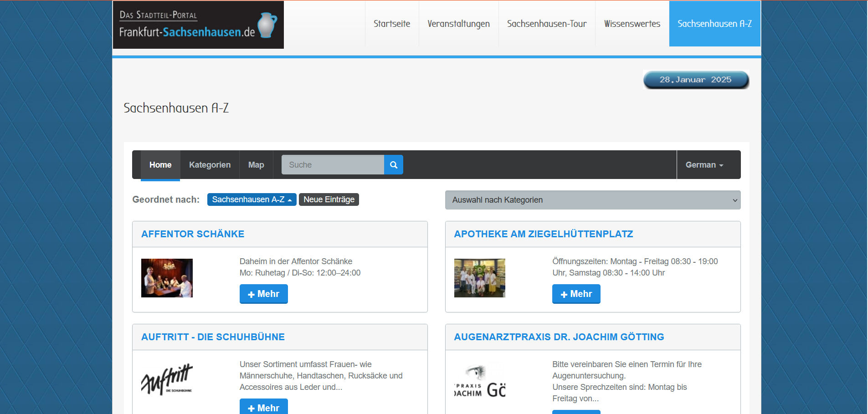Click the Apotheke team photo thumbnail
Viewport: 868px width, 414px height.
pos(480,278)
